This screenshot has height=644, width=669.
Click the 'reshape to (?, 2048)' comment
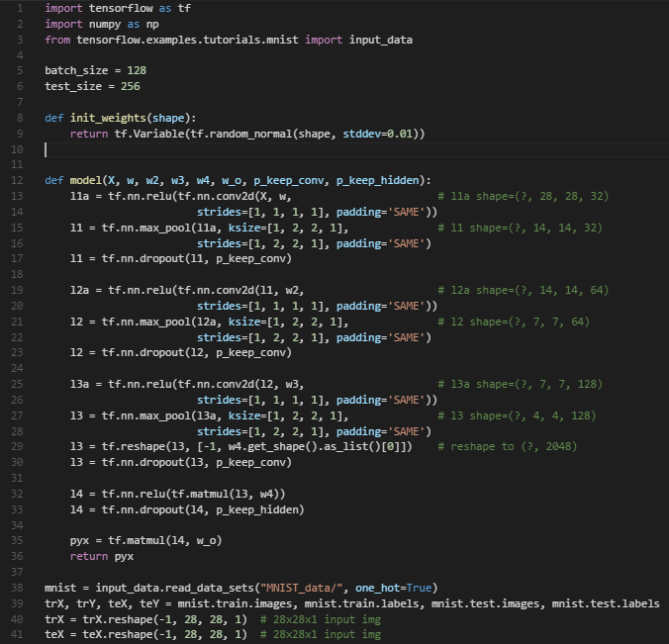click(x=514, y=446)
